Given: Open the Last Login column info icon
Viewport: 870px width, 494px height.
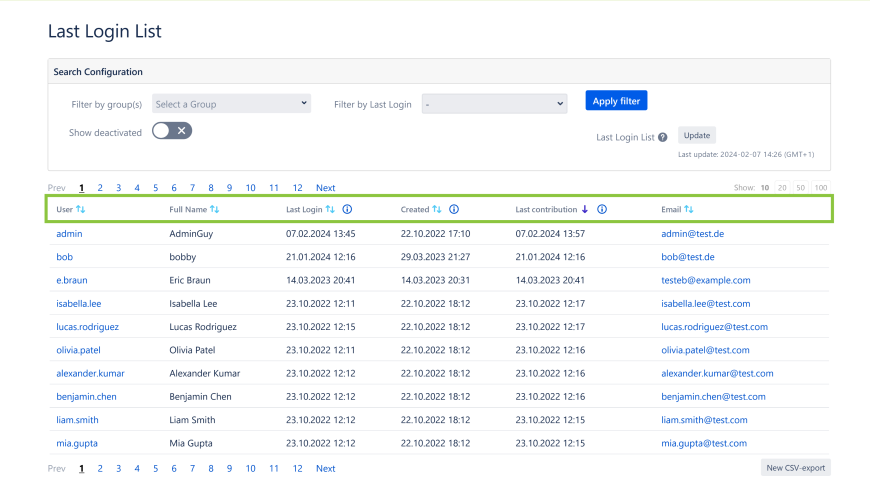Looking at the screenshot, I should click(347, 210).
